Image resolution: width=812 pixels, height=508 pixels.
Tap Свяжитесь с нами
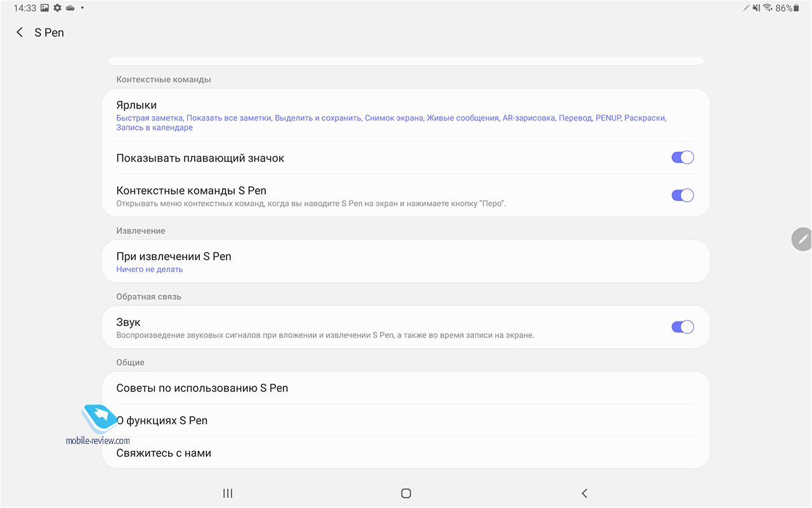406,453
